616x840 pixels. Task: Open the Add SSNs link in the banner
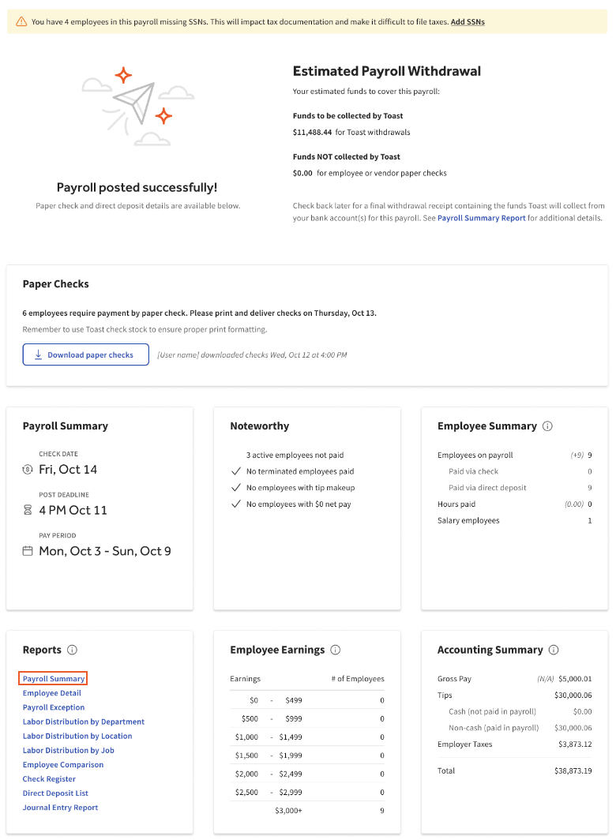tap(468, 21)
